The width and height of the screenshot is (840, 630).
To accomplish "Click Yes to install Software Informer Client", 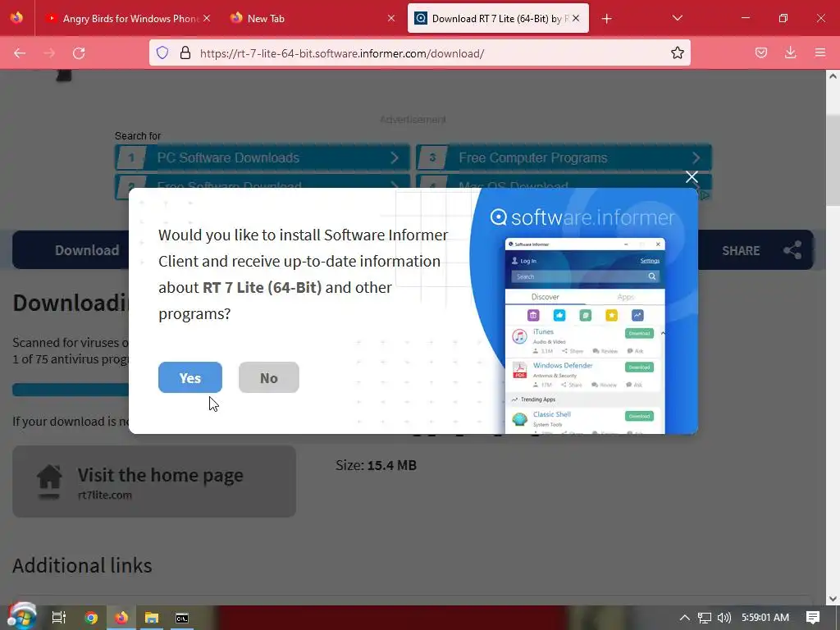I will (x=189, y=377).
